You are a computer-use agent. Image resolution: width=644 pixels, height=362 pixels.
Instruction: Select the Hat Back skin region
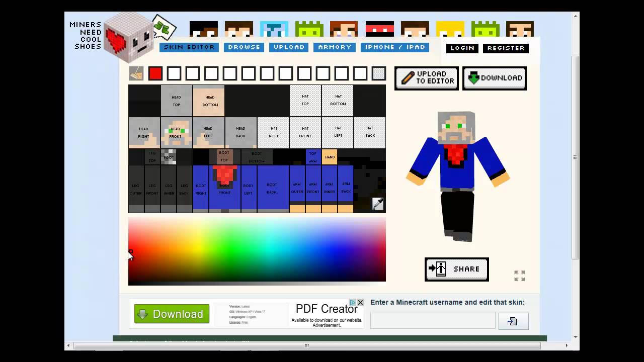coord(370,132)
